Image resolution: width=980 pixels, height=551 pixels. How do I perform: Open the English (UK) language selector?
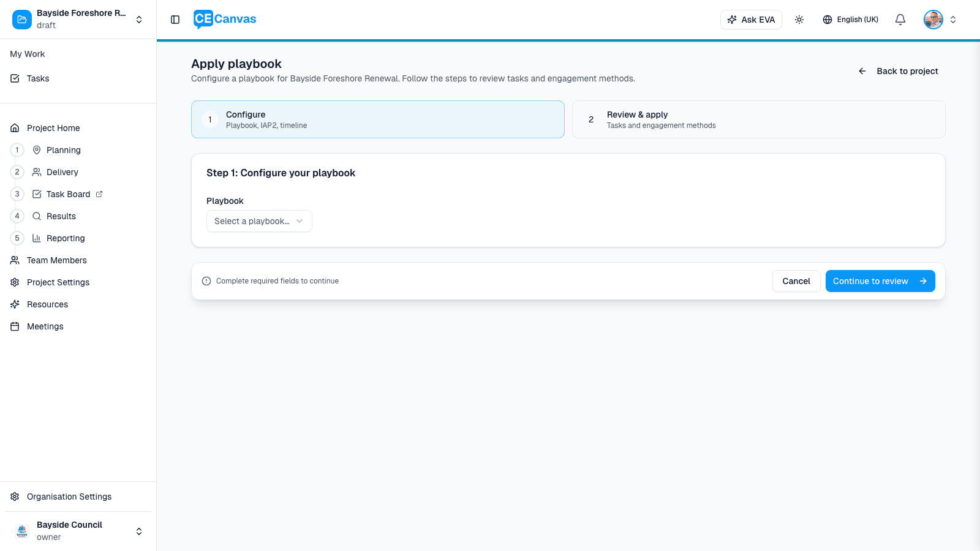coord(850,20)
